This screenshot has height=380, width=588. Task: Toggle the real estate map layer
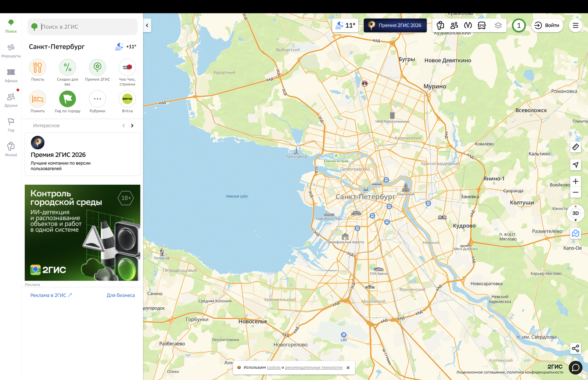coord(440,25)
